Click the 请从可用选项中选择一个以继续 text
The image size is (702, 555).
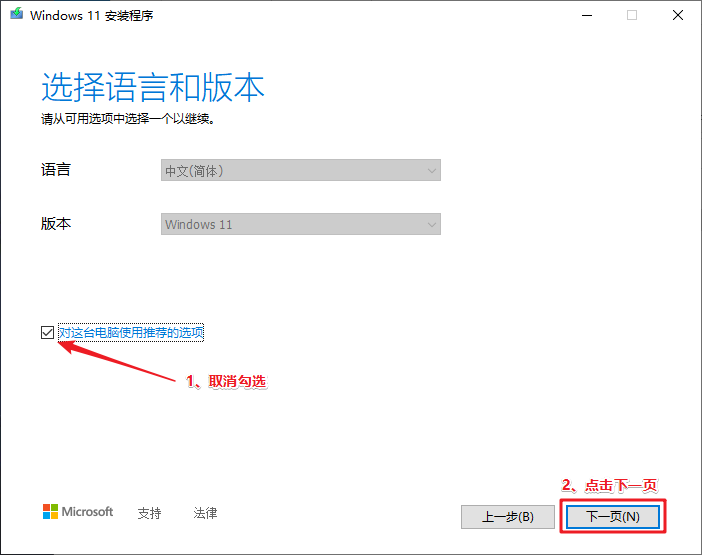click(128, 119)
